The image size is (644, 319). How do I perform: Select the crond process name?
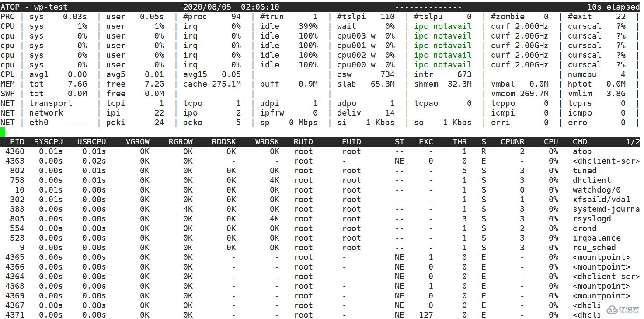coord(585,228)
